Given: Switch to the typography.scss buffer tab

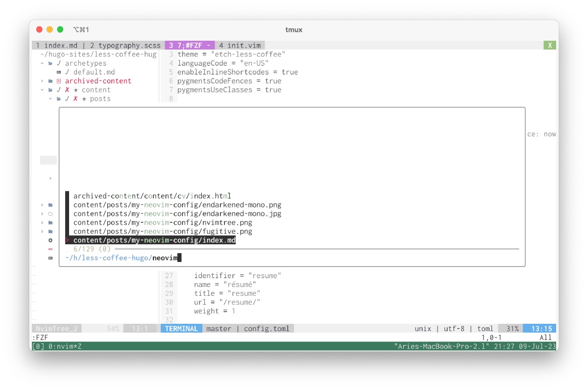Looking at the screenshot, I should click(x=125, y=45).
